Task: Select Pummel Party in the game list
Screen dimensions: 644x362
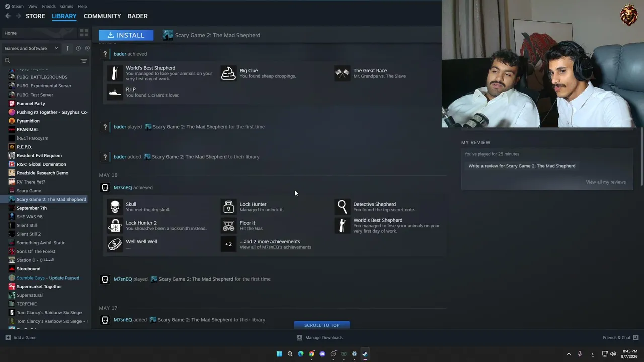Action: tap(31, 104)
